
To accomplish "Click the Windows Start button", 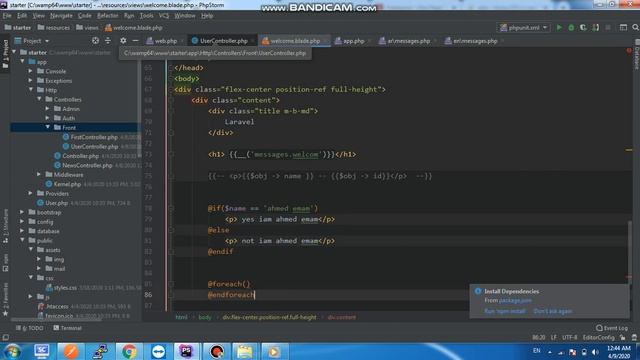I will point(12,351).
